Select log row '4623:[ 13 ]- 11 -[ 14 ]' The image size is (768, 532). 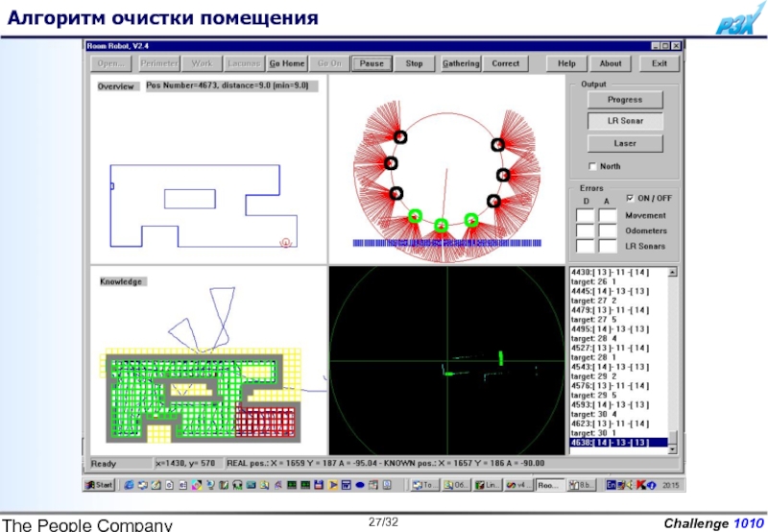619,423
